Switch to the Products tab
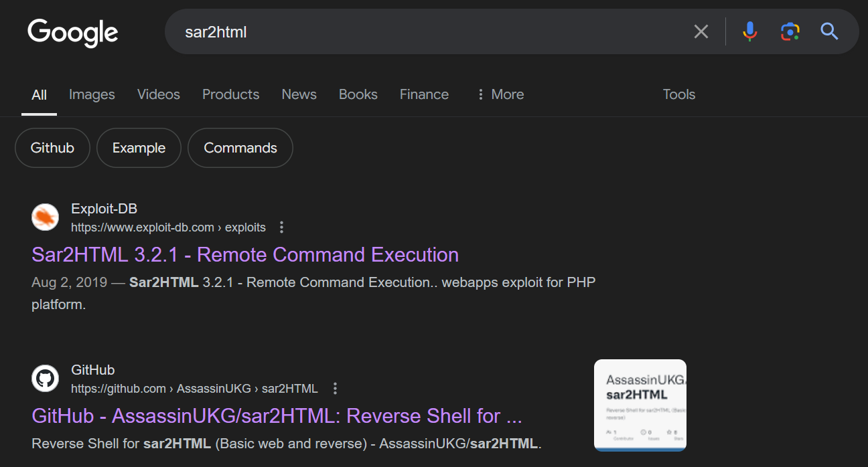 [230, 94]
